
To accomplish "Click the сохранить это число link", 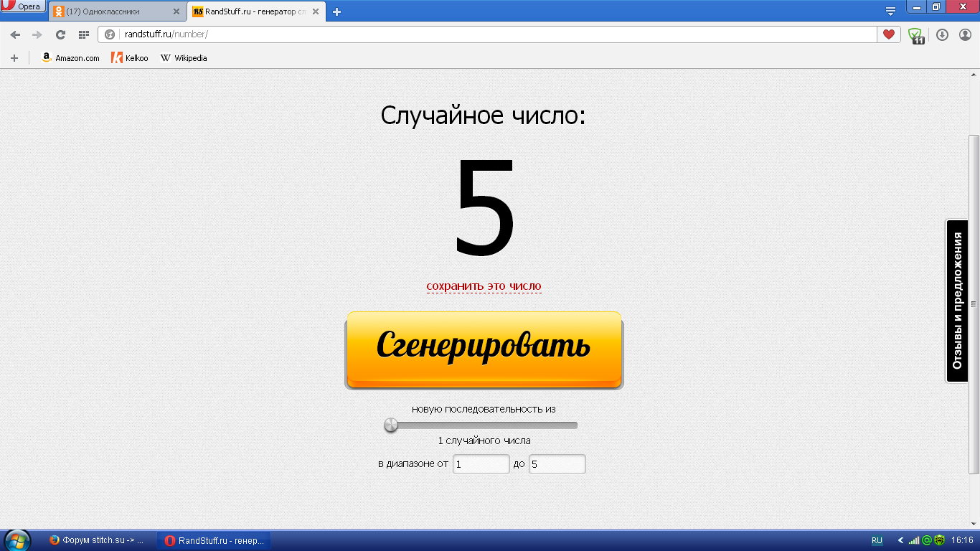I will click(484, 286).
